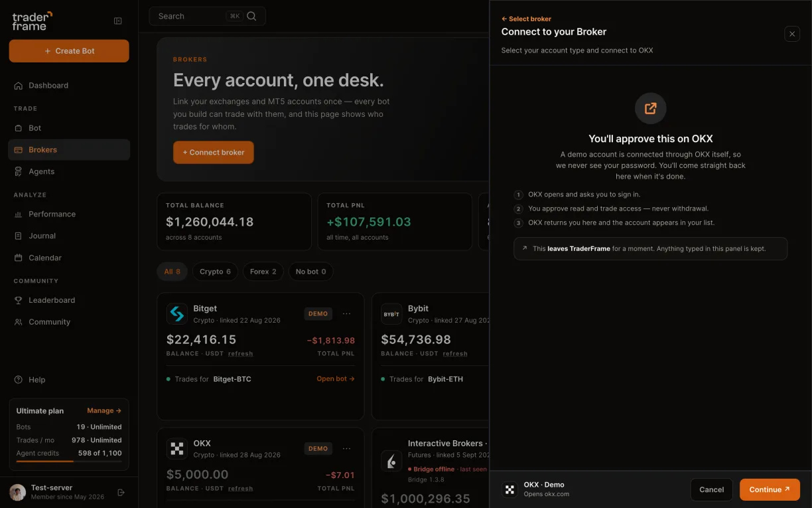Open the Calendar page
Viewport: 812px width, 508px height.
tap(69, 258)
